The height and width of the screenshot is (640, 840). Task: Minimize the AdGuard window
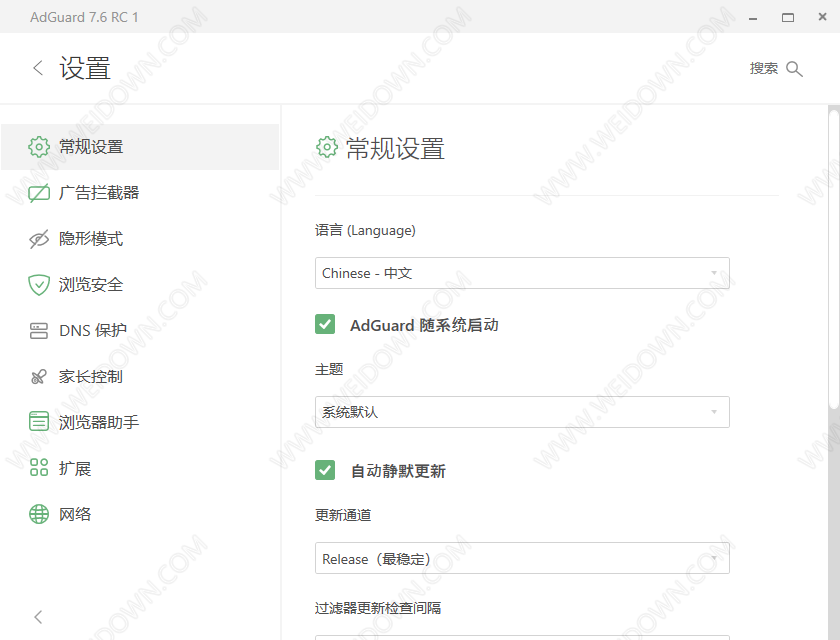click(753, 18)
